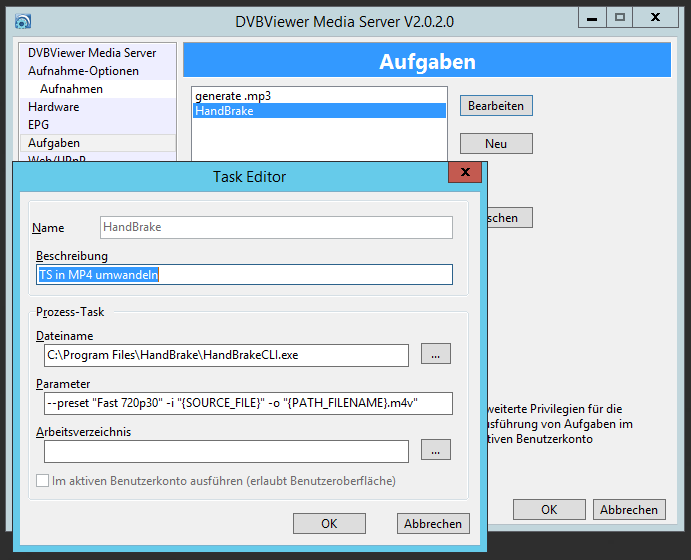
Task: Open Aufnahme-Optionen settings page
Action: pyautogui.click(x=83, y=71)
